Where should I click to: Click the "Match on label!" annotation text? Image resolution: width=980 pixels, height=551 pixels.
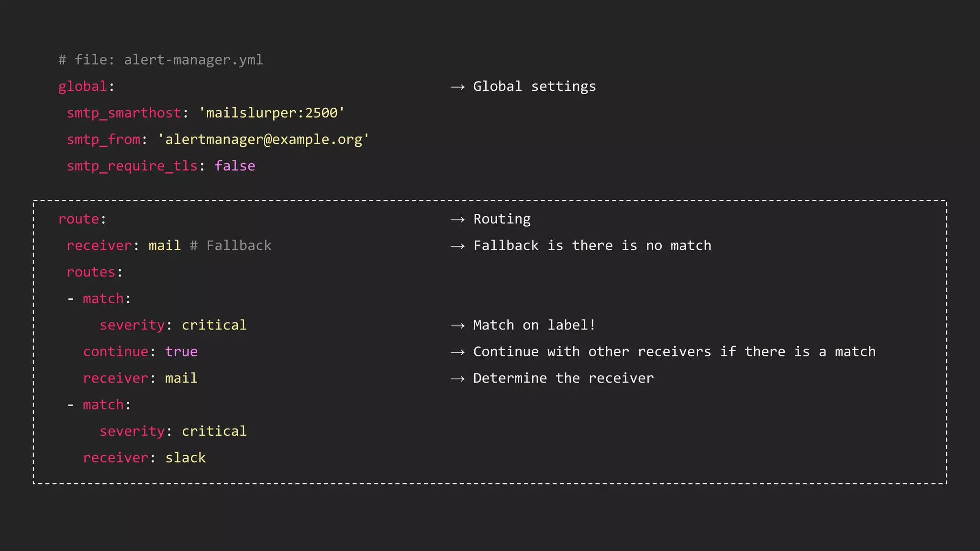(x=534, y=325)
